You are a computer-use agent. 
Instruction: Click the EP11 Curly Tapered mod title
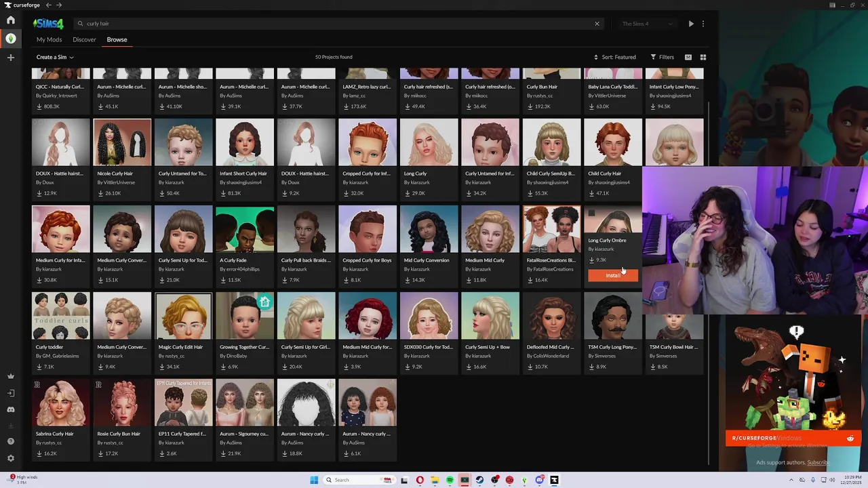pyautogui.click(x=182, y=434)
